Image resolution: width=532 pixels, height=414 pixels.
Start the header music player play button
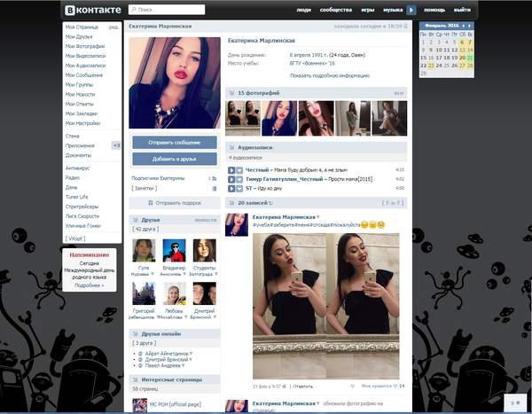(411, 10)
